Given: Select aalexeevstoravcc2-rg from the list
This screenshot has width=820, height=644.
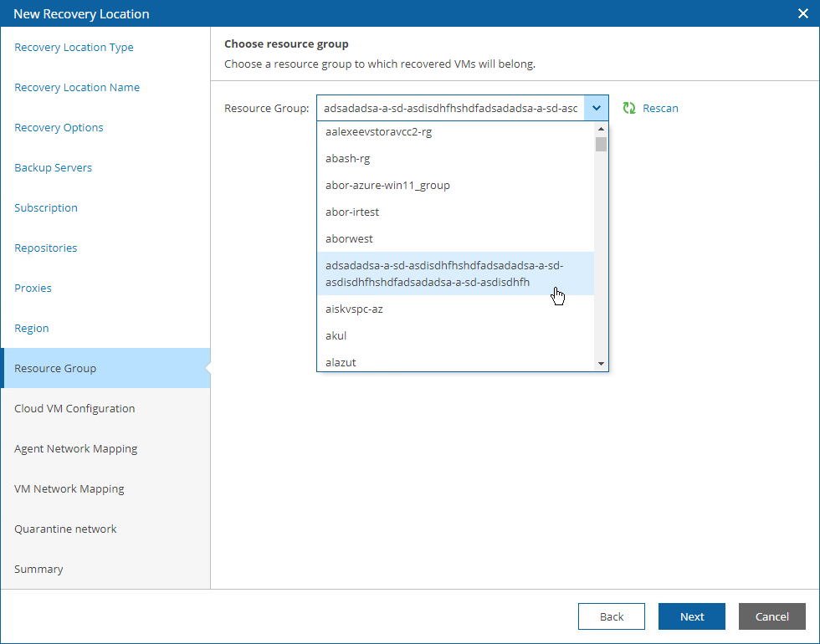Looking at the screenshot, I should tap(378, 132).
